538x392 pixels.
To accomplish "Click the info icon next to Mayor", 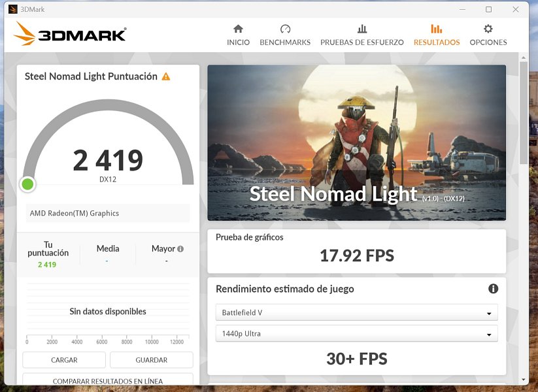I will coord(180,249).
